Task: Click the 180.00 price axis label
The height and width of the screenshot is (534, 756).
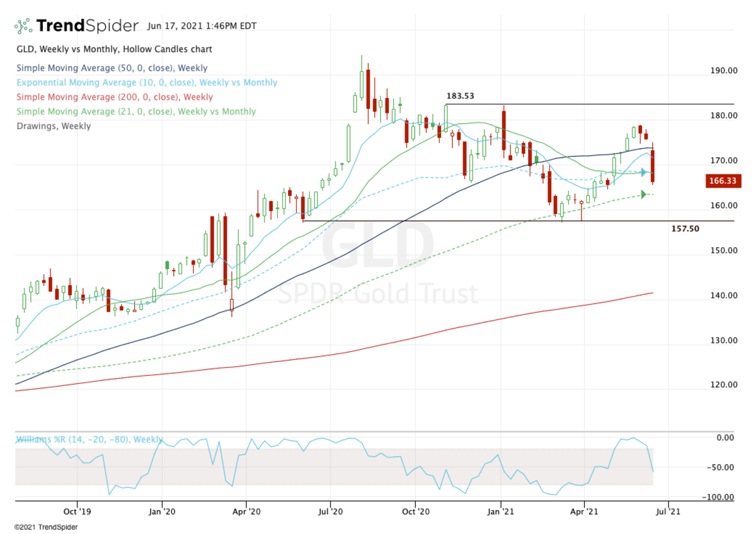Action: click(723, 116)
